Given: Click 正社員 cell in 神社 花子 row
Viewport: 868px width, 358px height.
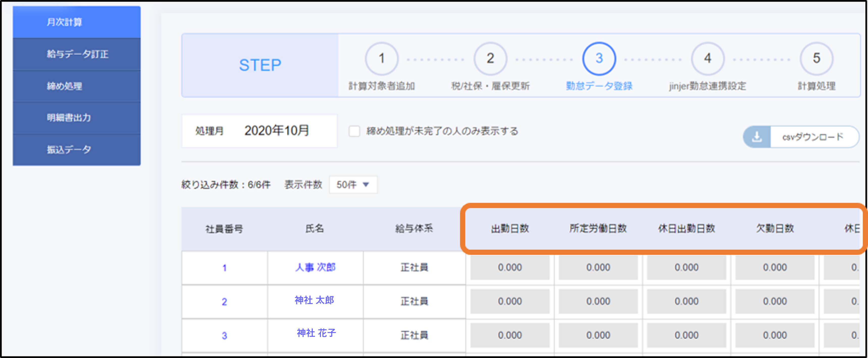Looking at the screenshot, I should (x=414, y=335).
